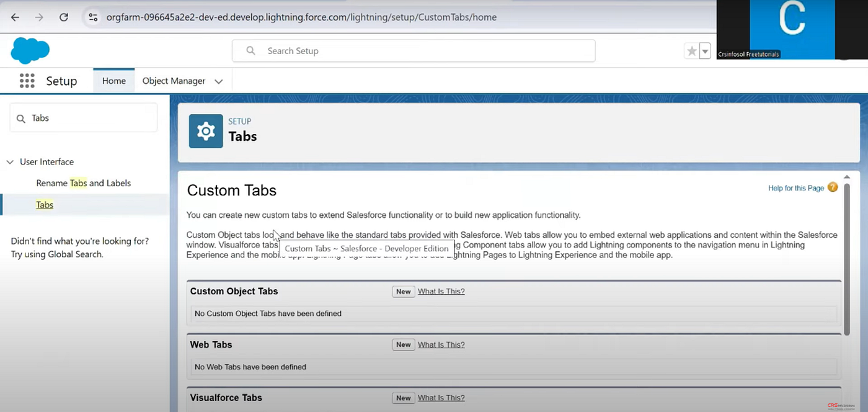Click the scroll up arrow of content panel

point(847,177)
